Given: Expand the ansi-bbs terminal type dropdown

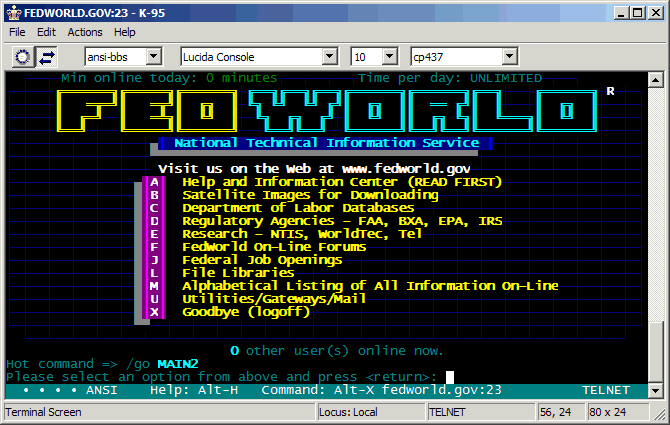Looking at the screenshot, I should coord(153,56).
